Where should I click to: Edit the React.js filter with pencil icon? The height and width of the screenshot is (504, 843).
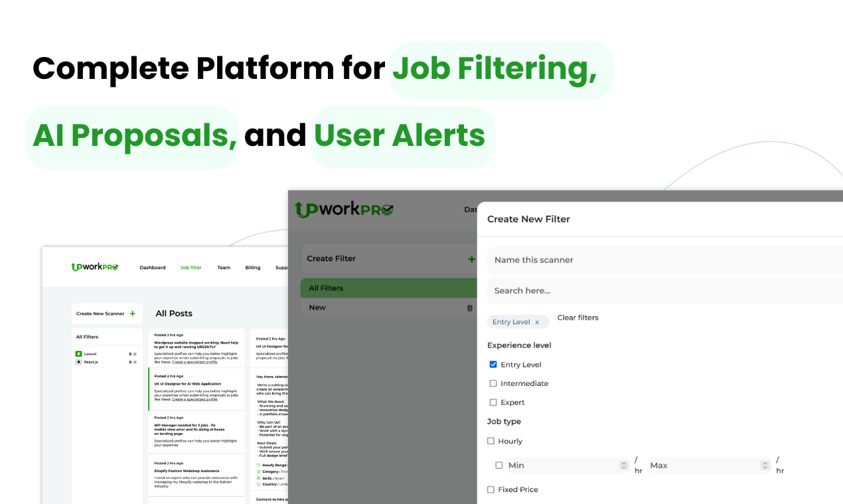pos(135,362)
